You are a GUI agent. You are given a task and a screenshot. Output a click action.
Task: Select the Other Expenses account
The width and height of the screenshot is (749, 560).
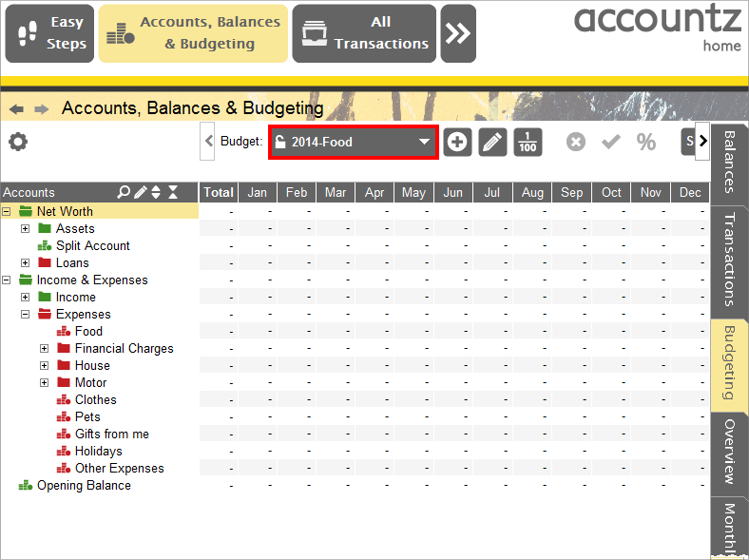(120, 469)
